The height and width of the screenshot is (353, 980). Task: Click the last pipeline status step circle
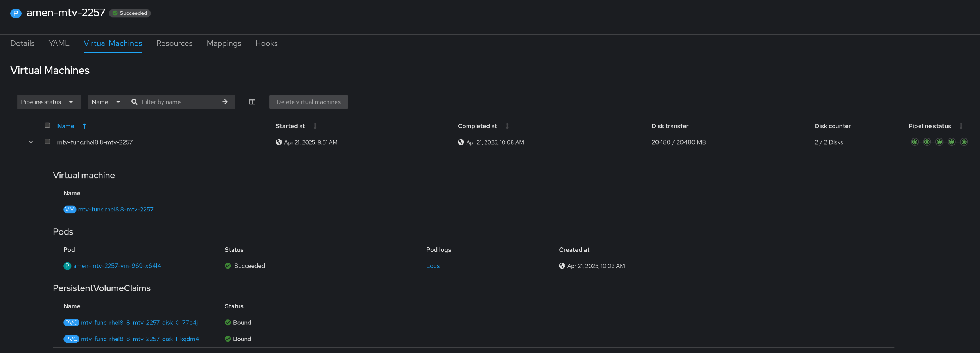tap(964, 142)
